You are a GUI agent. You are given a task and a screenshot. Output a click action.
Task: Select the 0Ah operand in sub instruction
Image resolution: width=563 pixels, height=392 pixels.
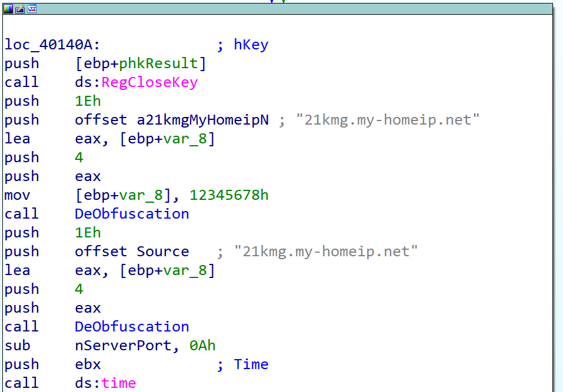pyautogui.click(x=202, y=346)
